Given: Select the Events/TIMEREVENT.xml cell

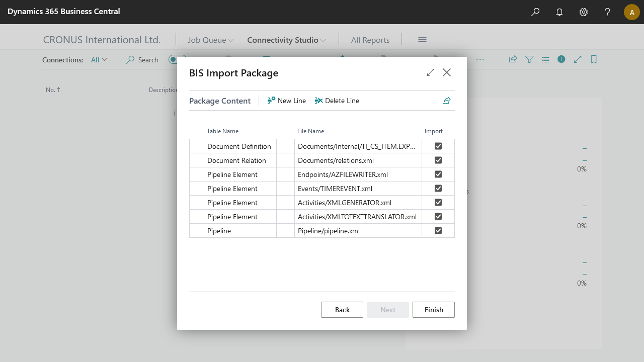Looking at the screenshot, I should point(358,189).
